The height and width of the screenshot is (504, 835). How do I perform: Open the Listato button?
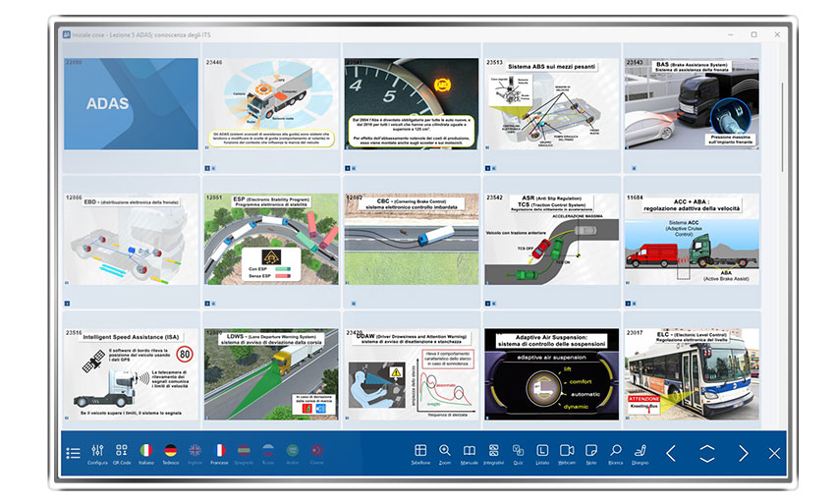[x=542, y=452]
